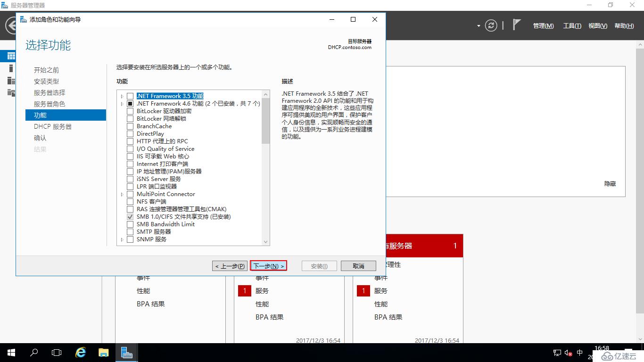Image resolution: width=644 pixels, height=362 pixels.
Task: Check the iSNS Server service box
Action: click(130, 179)
